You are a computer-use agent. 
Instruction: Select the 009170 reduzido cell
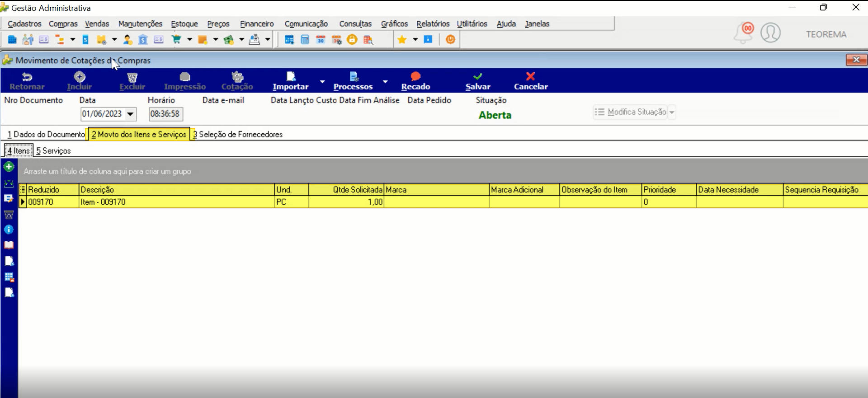click(53, 202)
